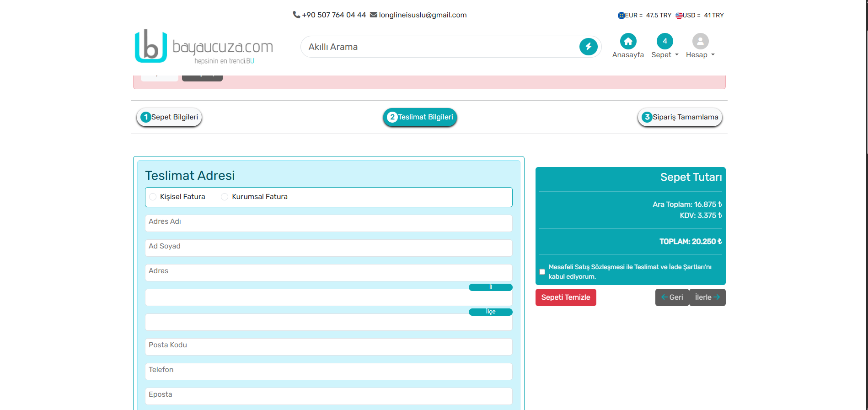
Task: Click the İlerle next button
Action: click(x=707, y=297)
